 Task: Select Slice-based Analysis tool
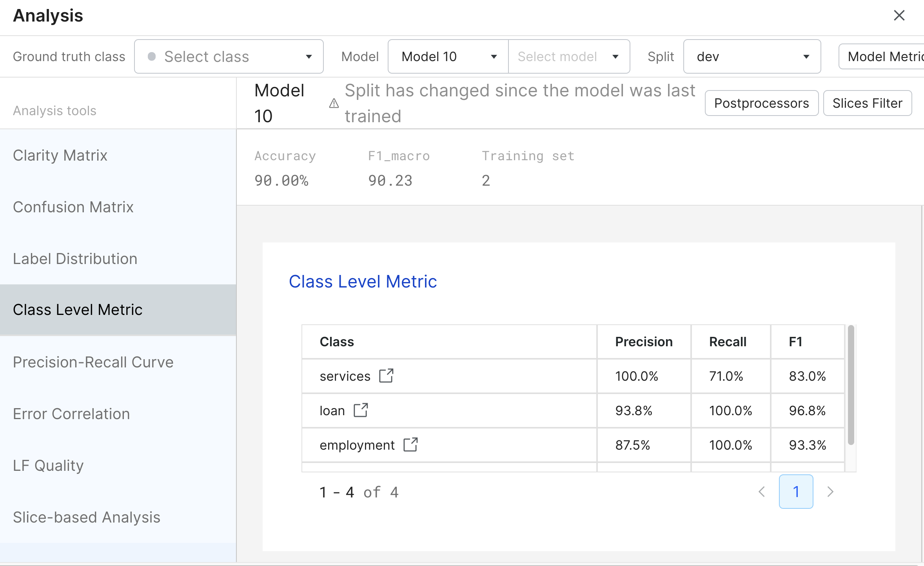coord(118,517)
